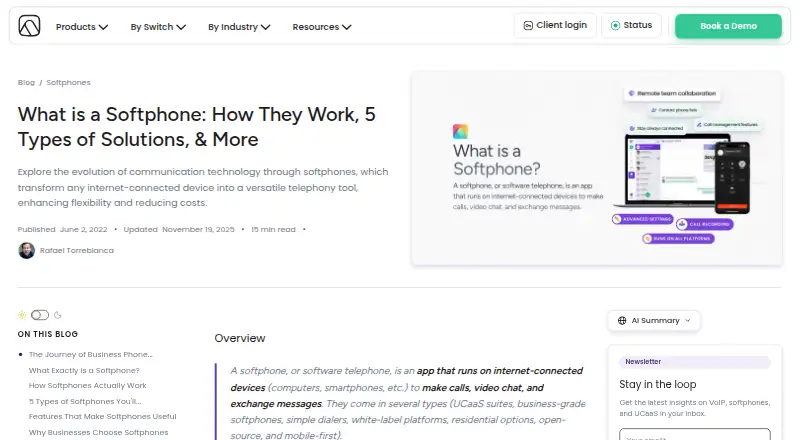Click the ON THIS BLOG heading

pyautogui.click(x=47, y=334)
